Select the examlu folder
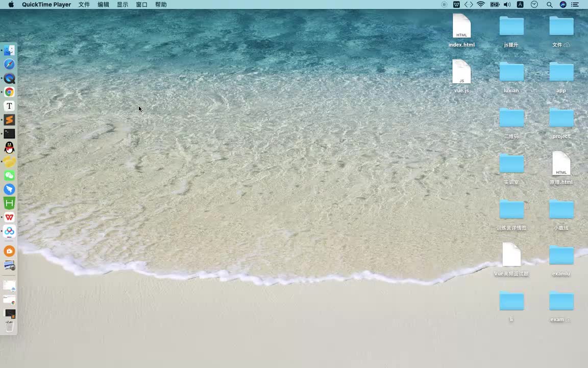The width and height of the screenshot is (588, 368). [561, 260]
